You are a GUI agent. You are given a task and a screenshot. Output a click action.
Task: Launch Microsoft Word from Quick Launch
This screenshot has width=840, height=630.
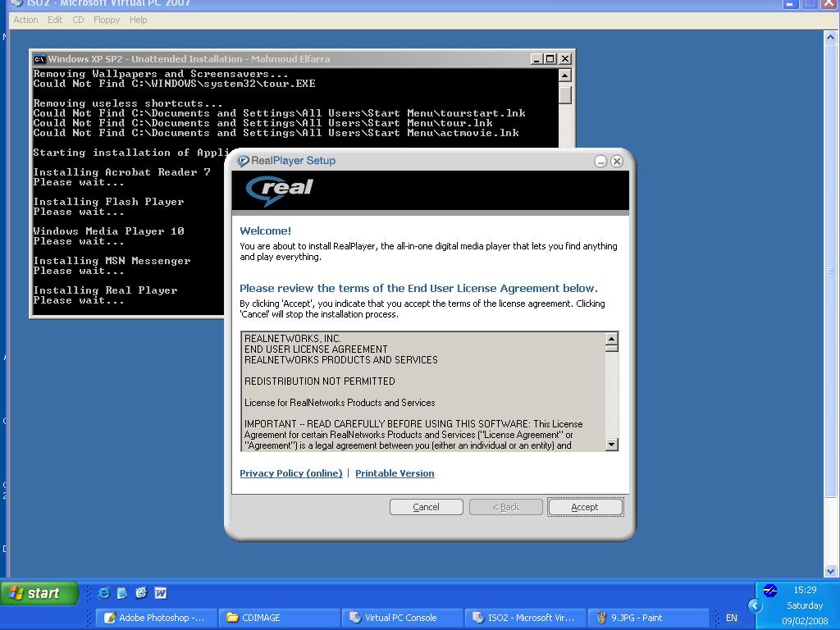160,593
